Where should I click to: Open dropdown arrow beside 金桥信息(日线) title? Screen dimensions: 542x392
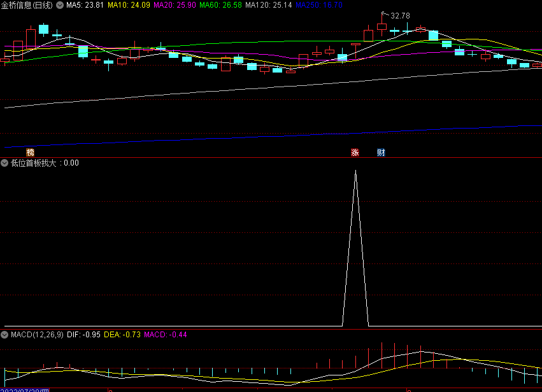60,5
